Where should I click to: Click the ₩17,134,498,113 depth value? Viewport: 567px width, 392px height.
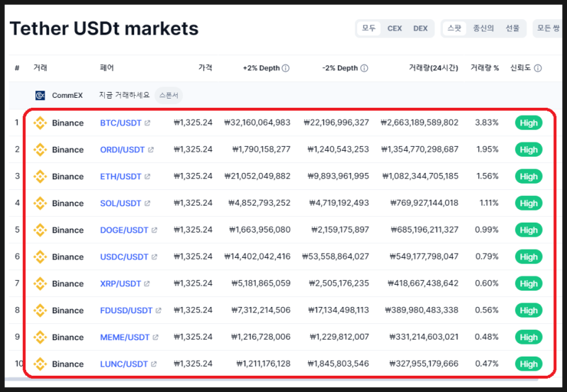click(339, 310)
